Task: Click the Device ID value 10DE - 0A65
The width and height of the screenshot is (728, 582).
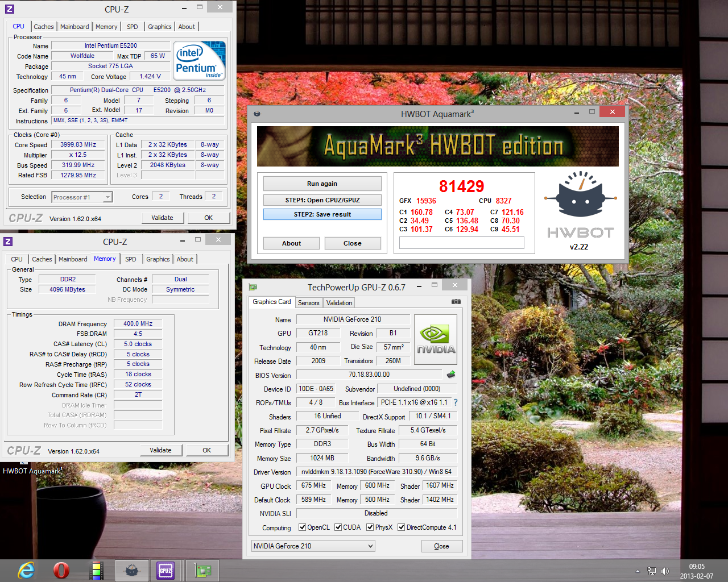Action: click(x=316, y=389)
